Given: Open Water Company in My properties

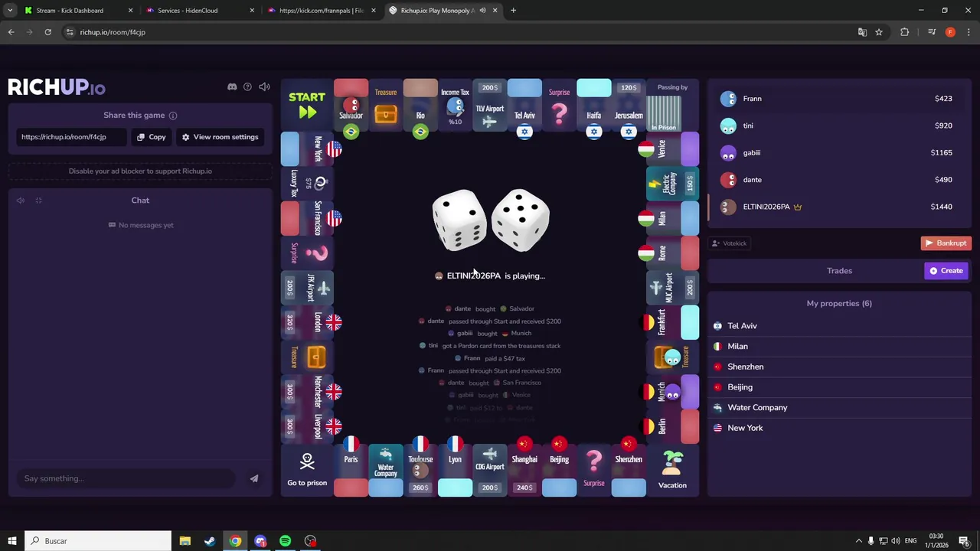Looking at the screenshot, I should tap(839, 408).
